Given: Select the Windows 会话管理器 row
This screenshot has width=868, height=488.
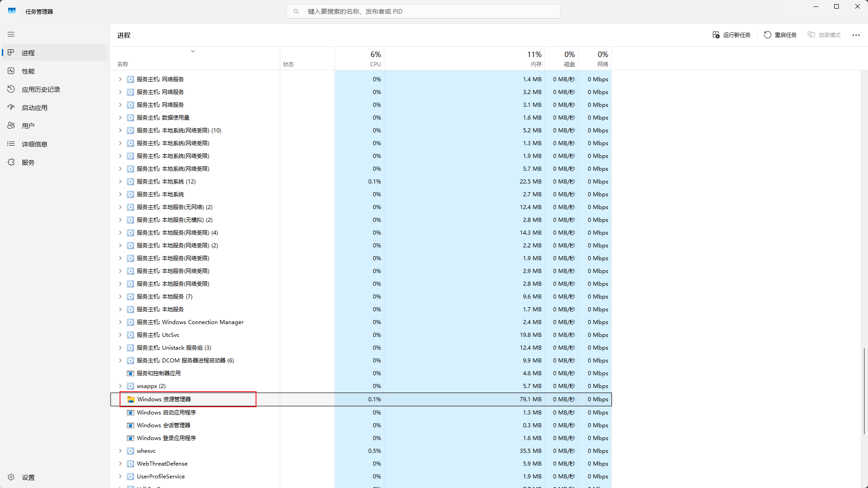Looking at the screenshot, I should [x=361, y=425].
